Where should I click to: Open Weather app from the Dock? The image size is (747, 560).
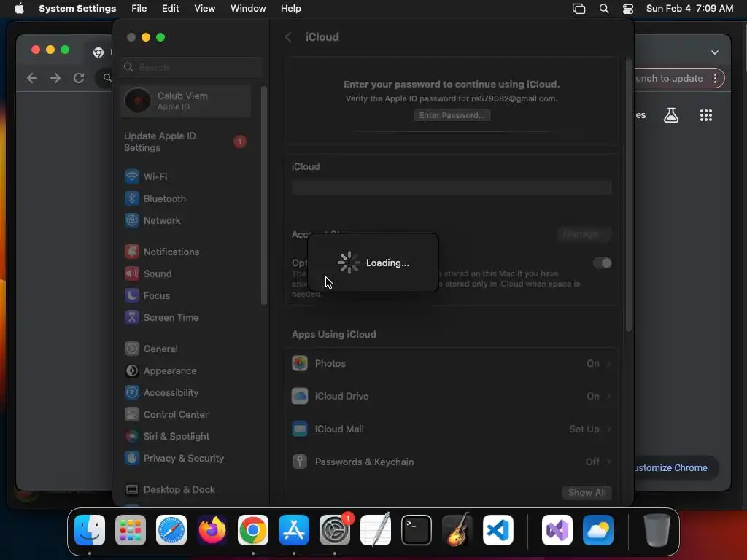(x=598, y=530)
